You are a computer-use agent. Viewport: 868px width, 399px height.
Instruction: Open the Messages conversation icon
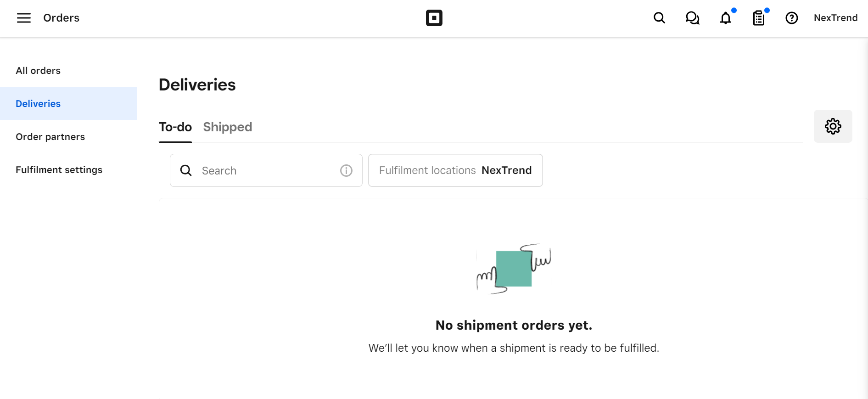tap(692, 18)
